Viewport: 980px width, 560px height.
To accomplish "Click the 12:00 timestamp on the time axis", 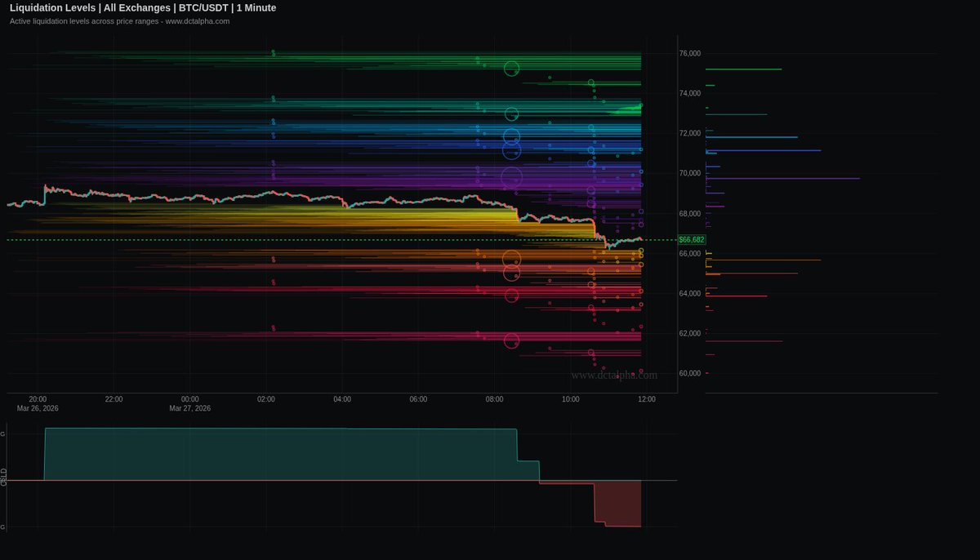I will (648, 400).
